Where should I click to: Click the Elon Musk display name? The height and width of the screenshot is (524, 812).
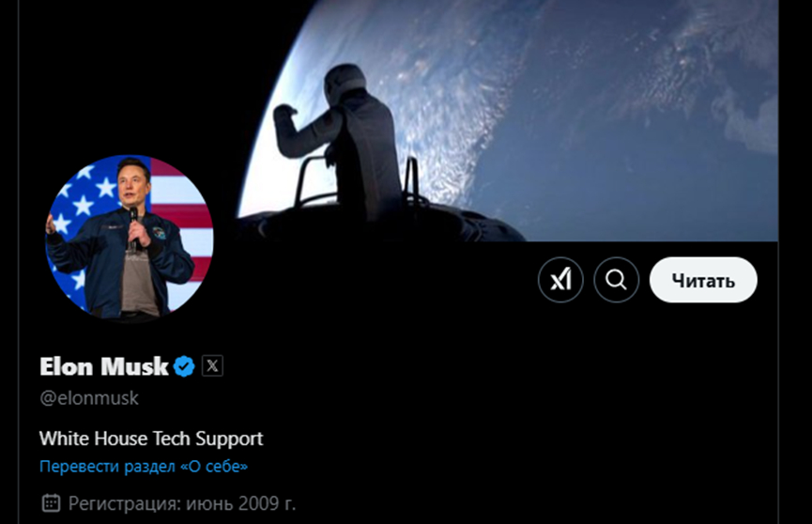coord(104,366)
